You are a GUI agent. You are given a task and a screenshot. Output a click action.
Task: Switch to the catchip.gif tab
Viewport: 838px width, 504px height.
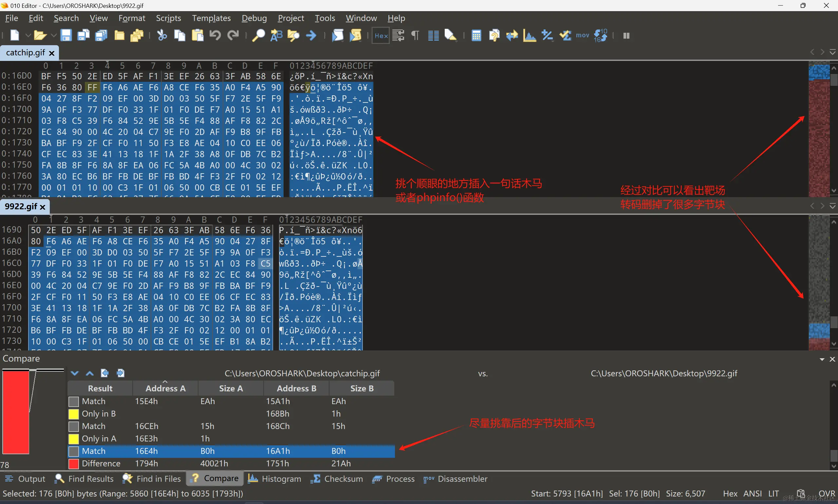click(26, 53)
